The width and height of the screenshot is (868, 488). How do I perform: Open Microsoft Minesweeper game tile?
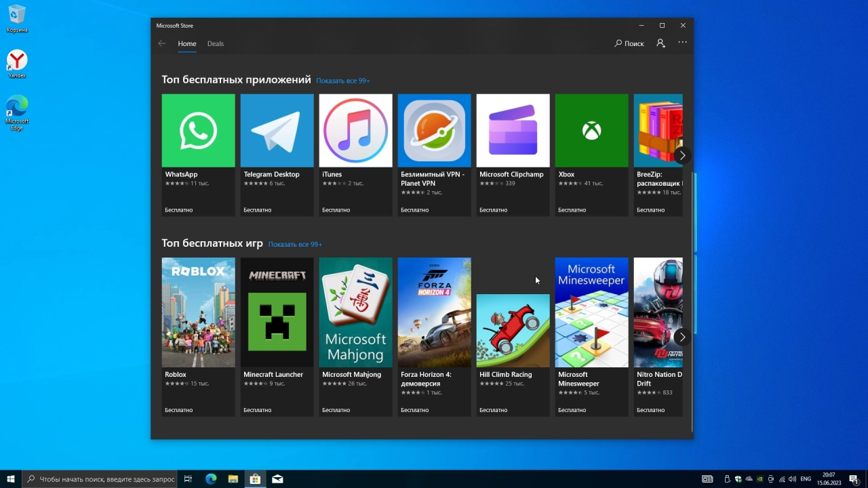[591, 337]
